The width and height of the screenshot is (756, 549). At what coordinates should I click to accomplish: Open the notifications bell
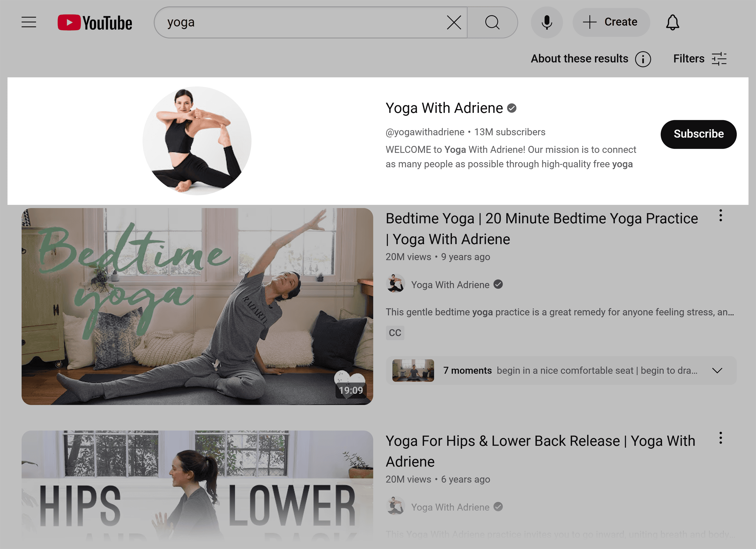[x=672, y=22]
